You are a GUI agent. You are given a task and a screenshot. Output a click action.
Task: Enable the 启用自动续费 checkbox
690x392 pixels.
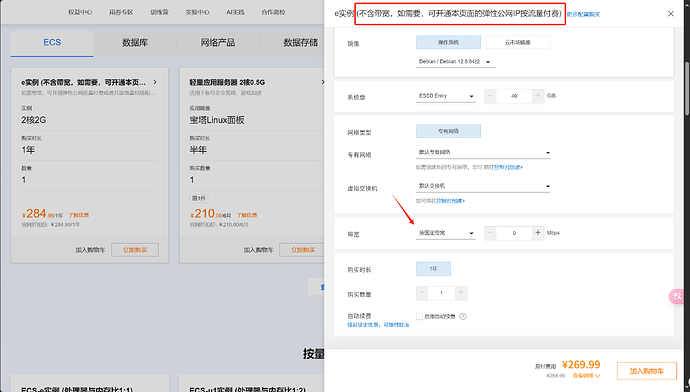(419, 316)
